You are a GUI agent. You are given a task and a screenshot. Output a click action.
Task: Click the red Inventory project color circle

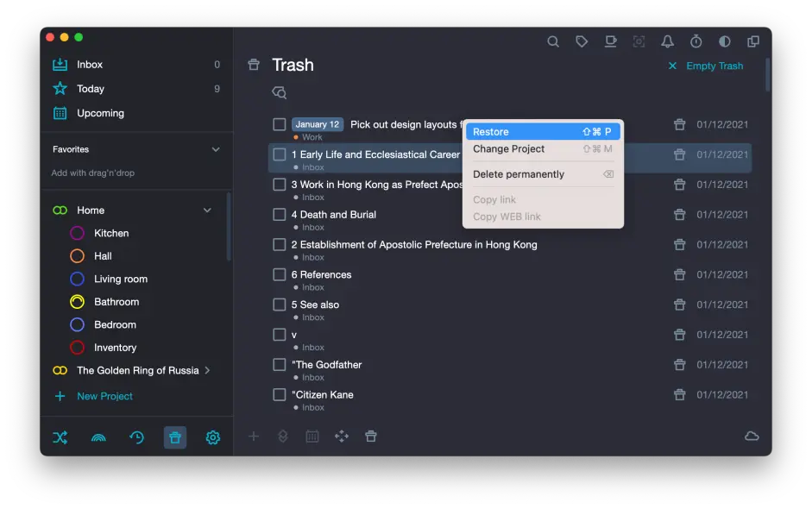click(x=77, y=348)
